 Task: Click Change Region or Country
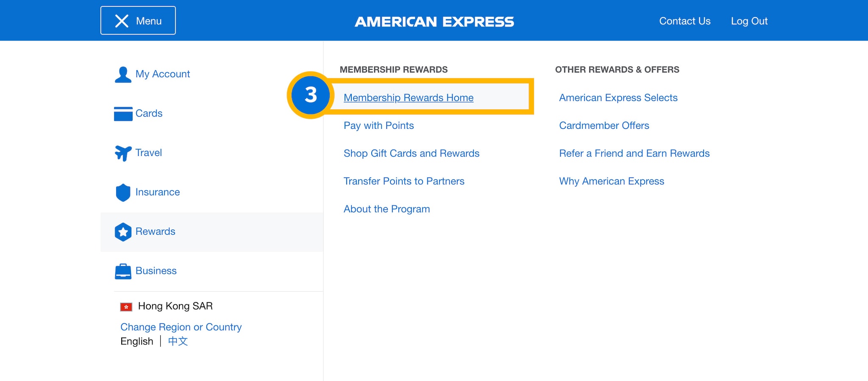(x=181, y=327)
